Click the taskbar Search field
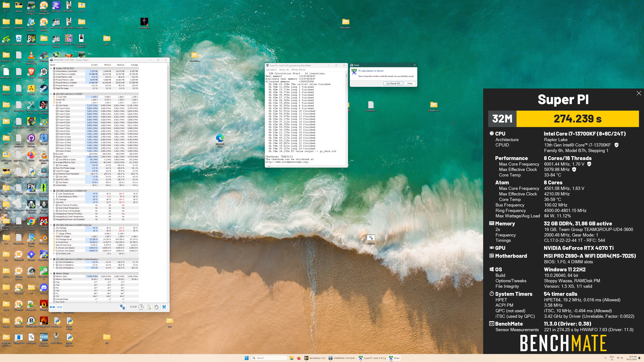 coord(269,358)
